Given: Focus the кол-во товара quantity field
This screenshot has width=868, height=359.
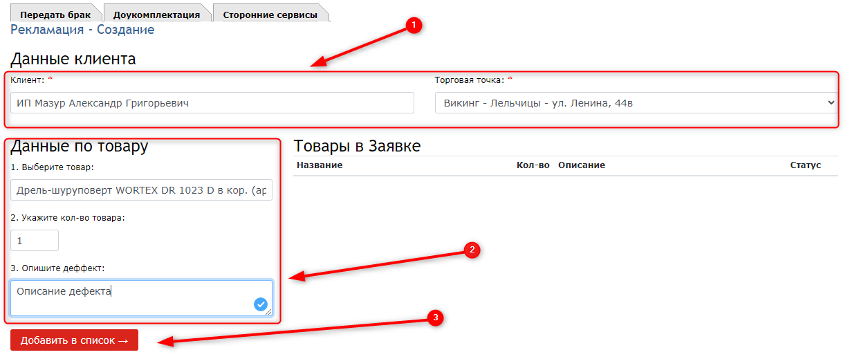Looking at the screenshot, I should [35, 241].
